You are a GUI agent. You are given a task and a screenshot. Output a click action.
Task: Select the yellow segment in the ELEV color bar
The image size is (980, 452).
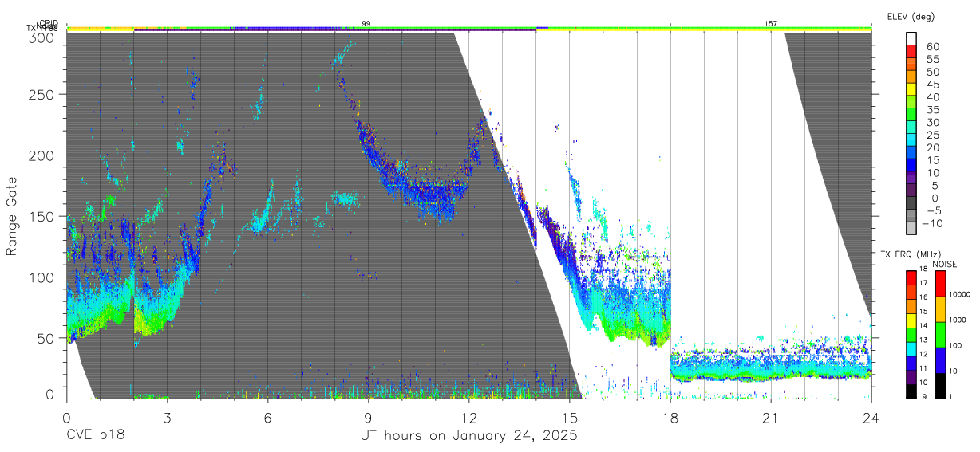point(911,90)
